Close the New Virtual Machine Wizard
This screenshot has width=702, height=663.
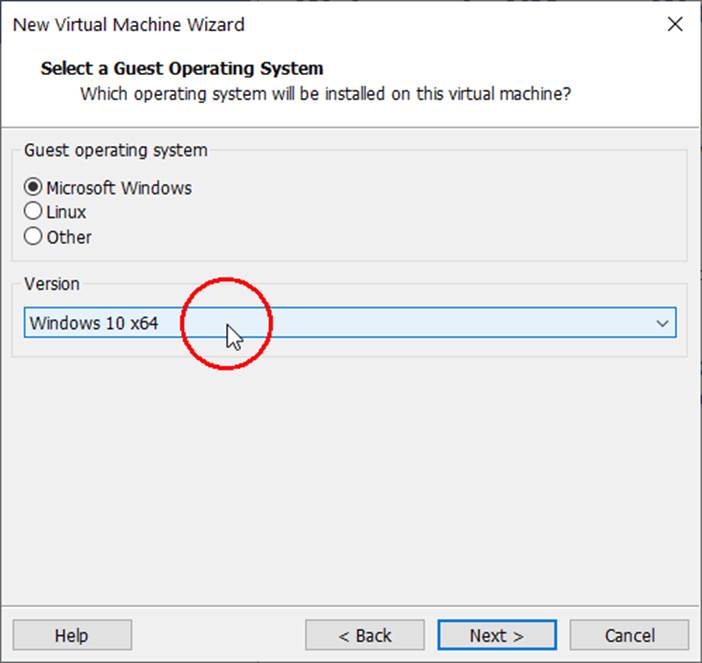point(674,24)
